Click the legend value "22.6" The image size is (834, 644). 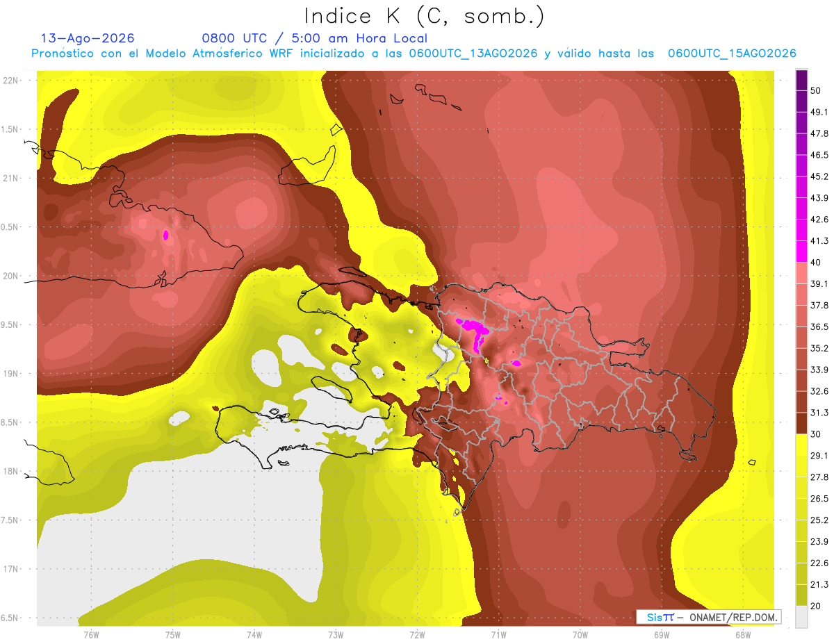pos(819,563)
